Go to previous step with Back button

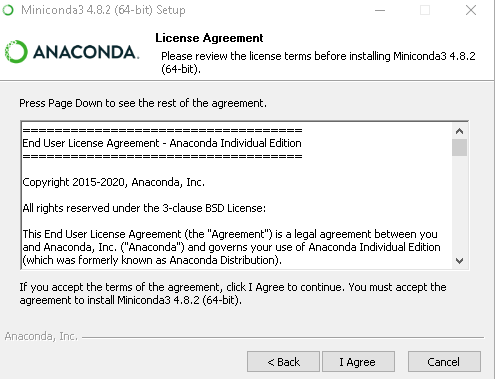click(283, 362)
